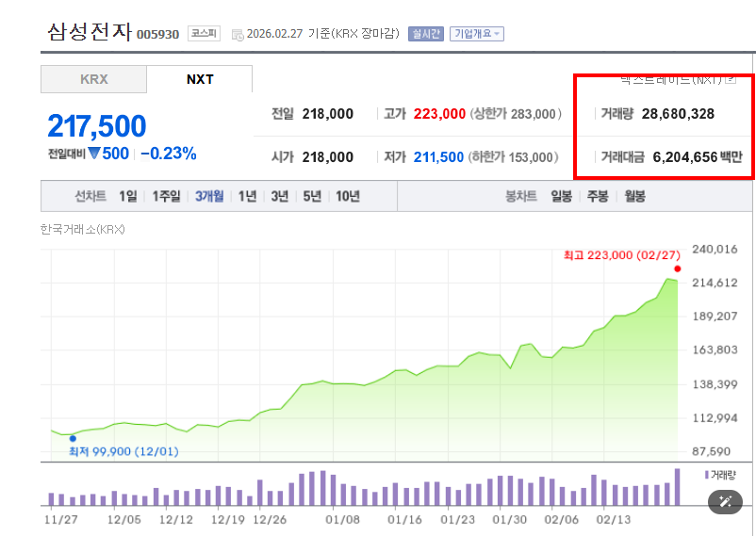The width and height of the screenshot is (756, 536).
Task: Click the current price 217,500
Action: pyautogui.click(x=97, y=126)
